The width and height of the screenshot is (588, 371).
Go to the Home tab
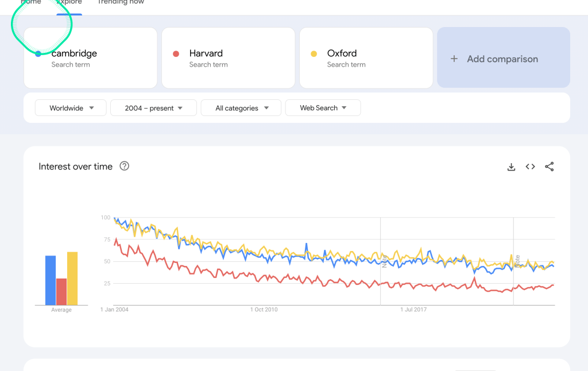point(31,2)
